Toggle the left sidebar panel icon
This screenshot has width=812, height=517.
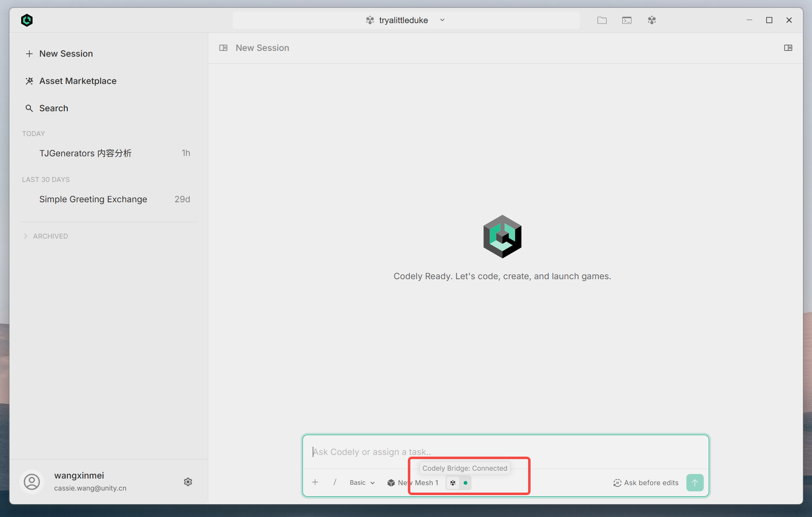(x=223, y=48)
